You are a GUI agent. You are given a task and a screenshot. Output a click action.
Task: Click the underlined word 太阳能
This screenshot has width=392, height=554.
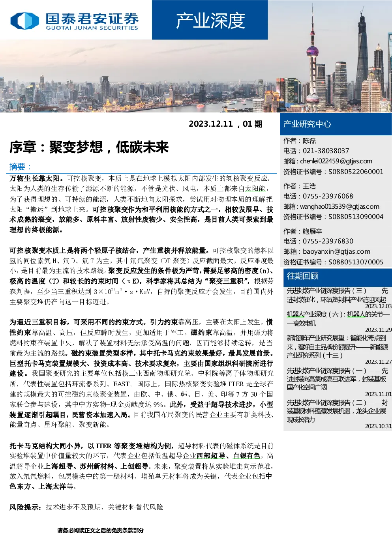255,189
